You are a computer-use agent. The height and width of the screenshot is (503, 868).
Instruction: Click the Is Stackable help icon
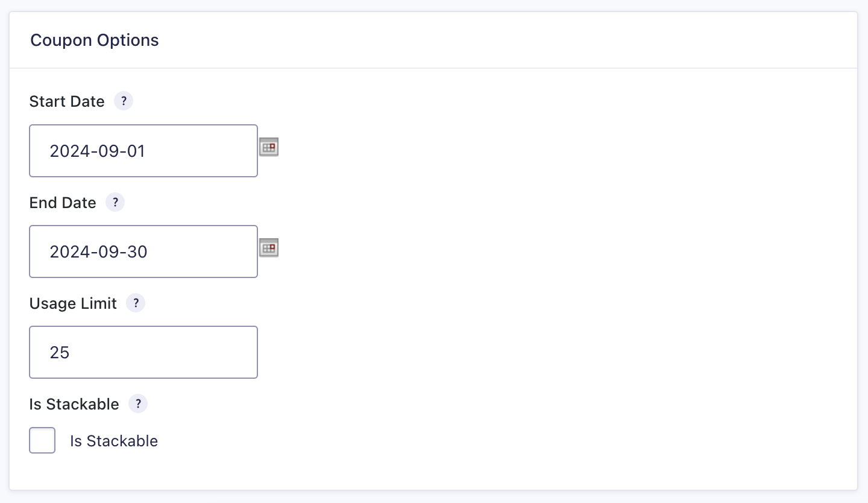pos(138,403)
